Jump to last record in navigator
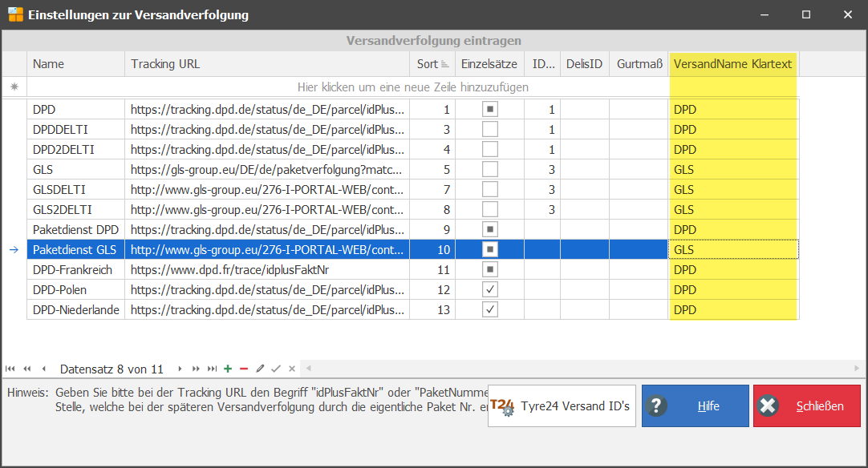 212,369
